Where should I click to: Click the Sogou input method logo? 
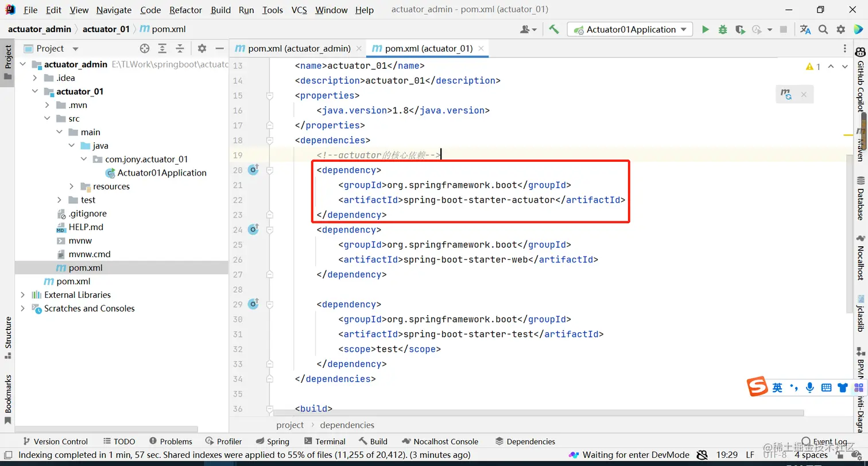757,387
